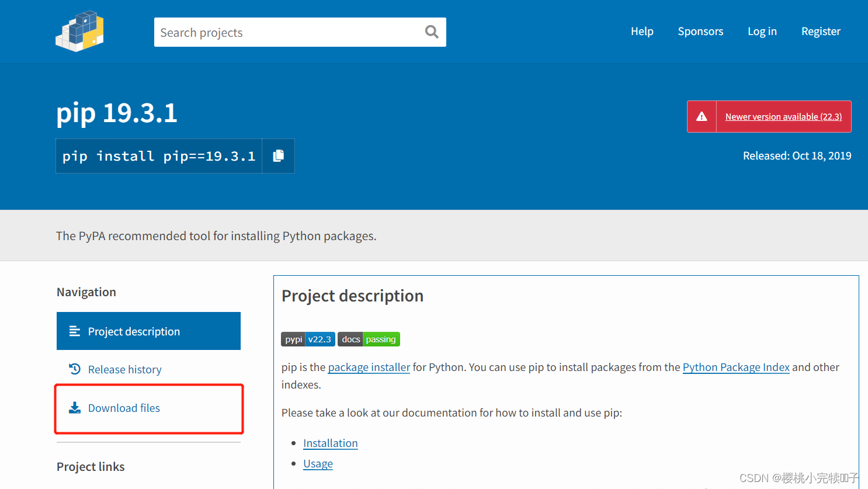The width and height of the screenshot is (868, 489).
Task: Click the Project description heading
Action: 352,296
